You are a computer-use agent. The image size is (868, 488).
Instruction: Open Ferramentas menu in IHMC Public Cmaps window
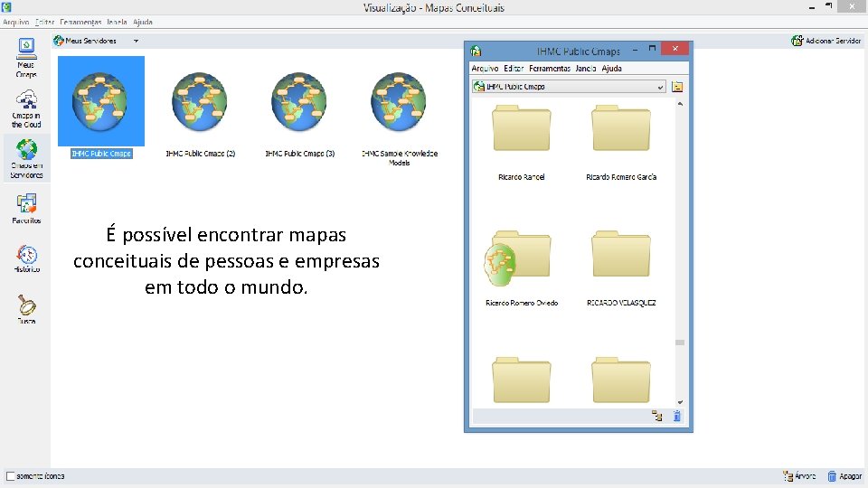549,68
